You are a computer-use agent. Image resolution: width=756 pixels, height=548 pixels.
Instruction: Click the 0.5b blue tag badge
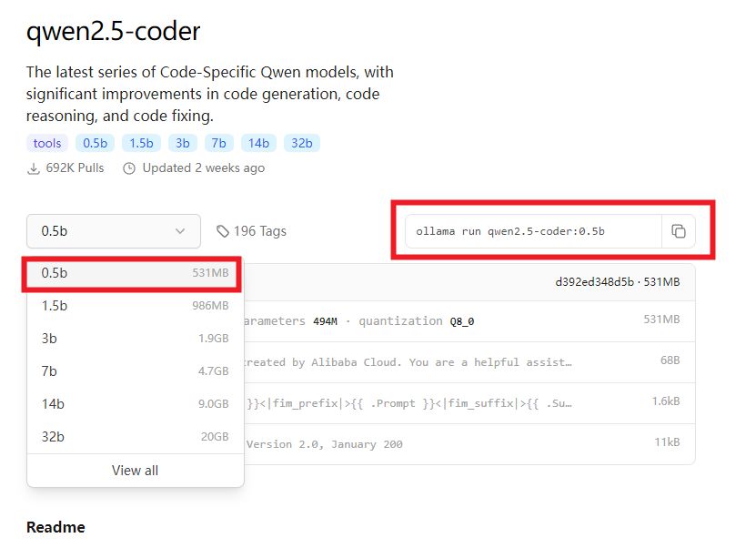pyautogui.click(x=95, y=143)
